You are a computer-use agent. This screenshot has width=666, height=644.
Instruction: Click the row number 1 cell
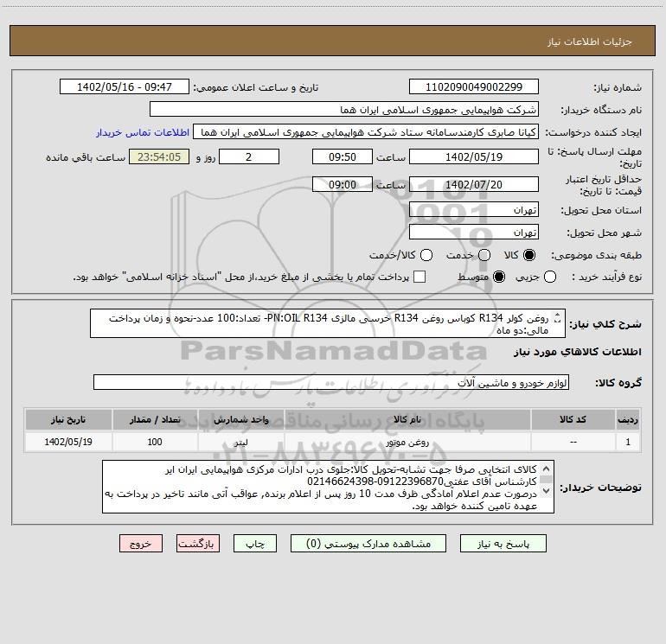click(628, 443)
